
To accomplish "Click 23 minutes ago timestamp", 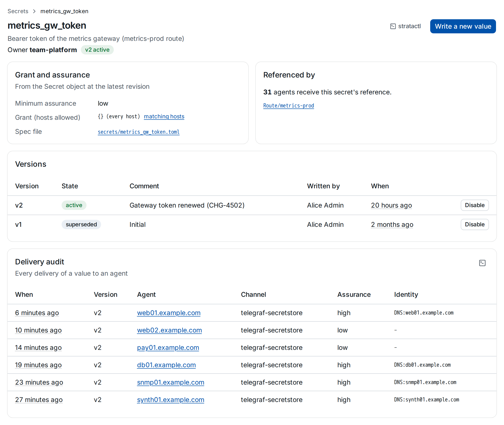I will coord(39,382).
